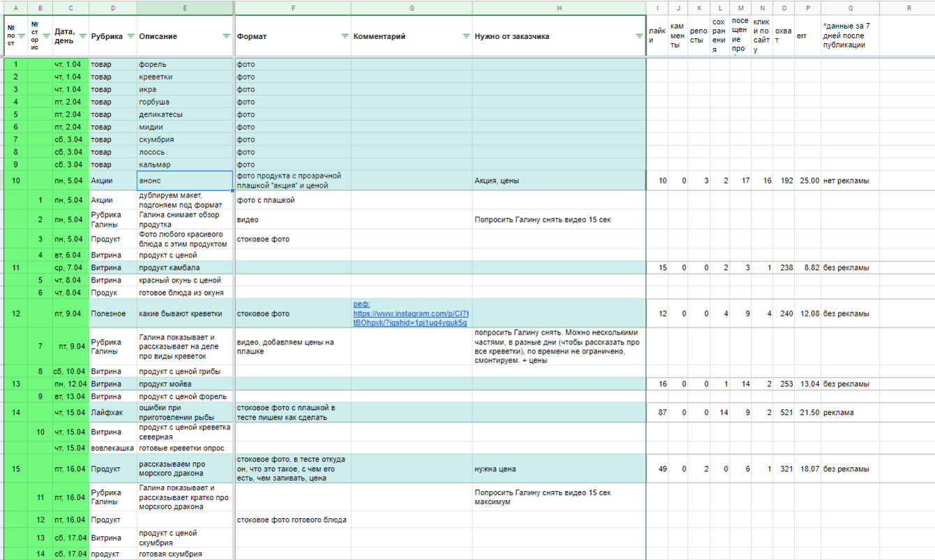Click the "кальмар" cell
Viewport: 935px width, 560px height.
[185, 165]
